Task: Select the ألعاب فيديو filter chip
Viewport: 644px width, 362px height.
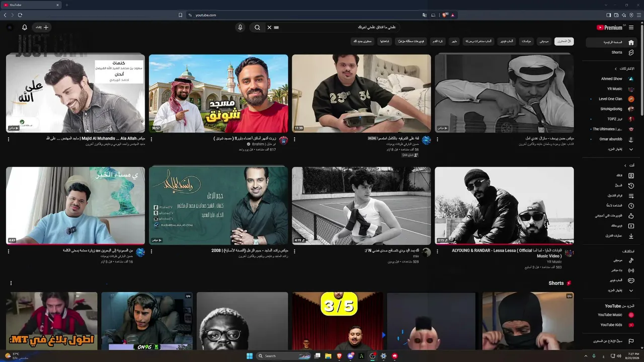Action: coord(506,41)
